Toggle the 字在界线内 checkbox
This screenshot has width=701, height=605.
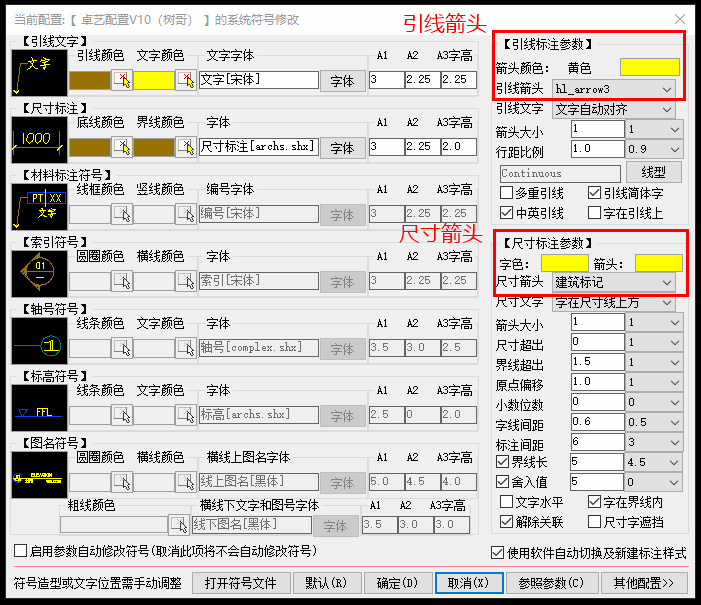[x=595, y=502]
